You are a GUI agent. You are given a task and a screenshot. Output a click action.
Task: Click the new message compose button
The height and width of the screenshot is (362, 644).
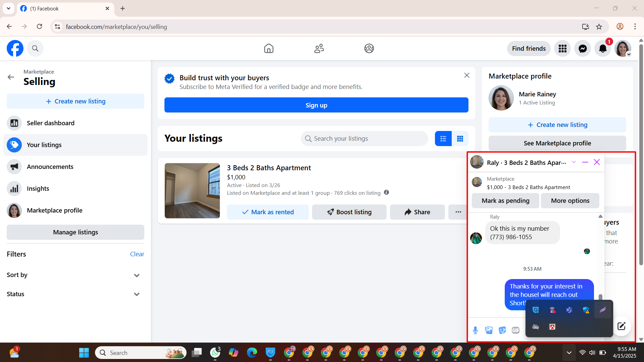tap(621, 326)
